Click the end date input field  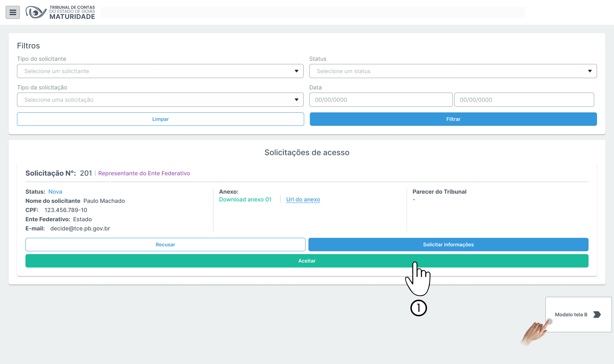(x=524, y=100)
